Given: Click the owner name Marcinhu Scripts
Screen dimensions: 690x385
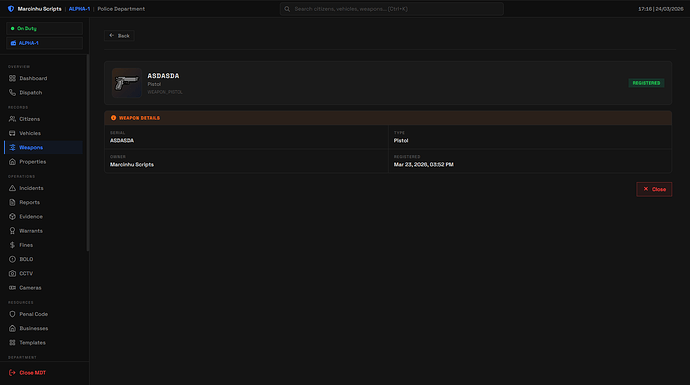Looking at the screenshot, I should coord(132,165).
